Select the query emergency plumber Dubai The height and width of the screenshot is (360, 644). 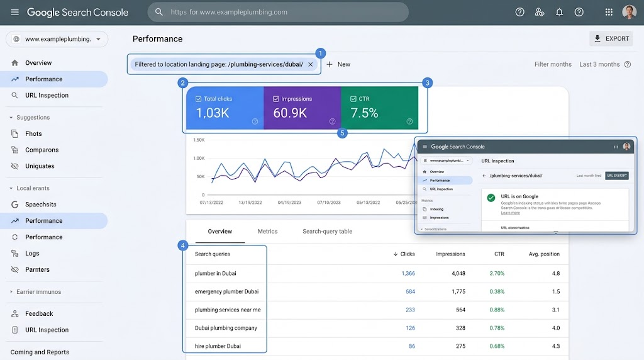226,291
